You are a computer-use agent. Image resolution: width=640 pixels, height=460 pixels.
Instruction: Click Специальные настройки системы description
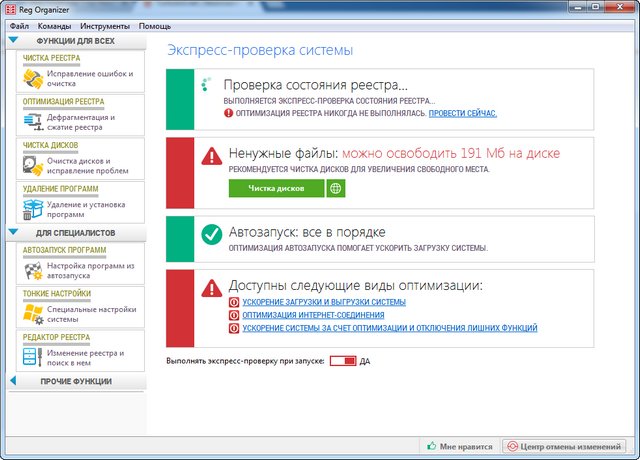[92, 315]
